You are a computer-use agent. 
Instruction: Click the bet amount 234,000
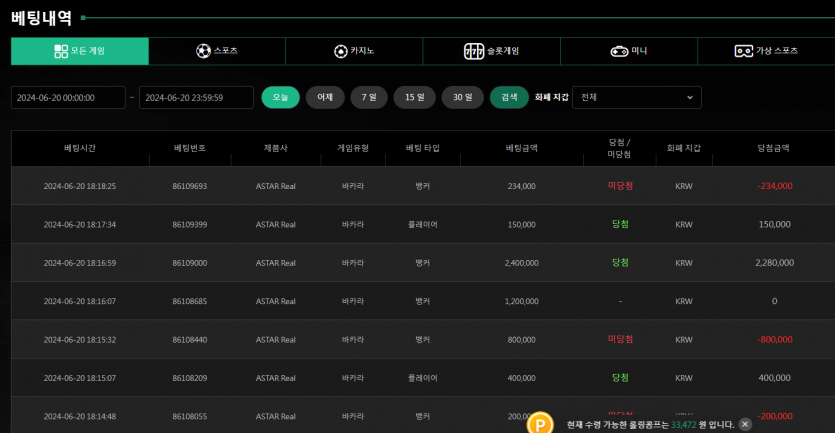pyautogui.click(x=521, y=186)
